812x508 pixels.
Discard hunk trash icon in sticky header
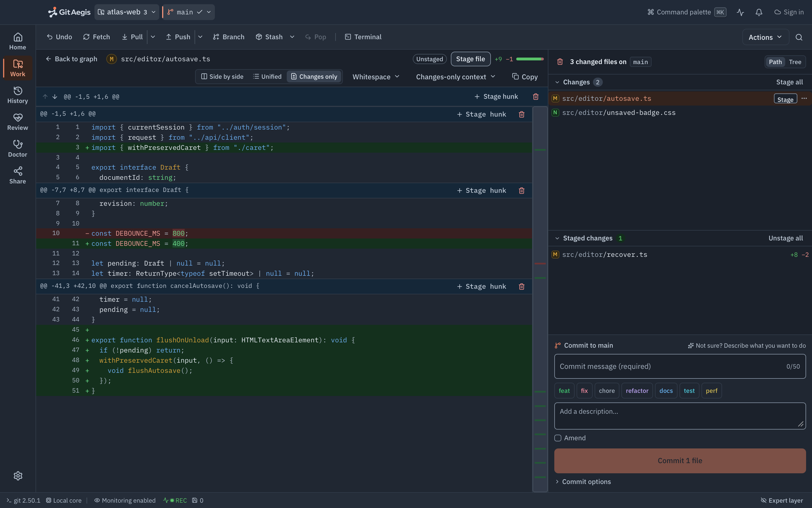click(x=536, y=97)
